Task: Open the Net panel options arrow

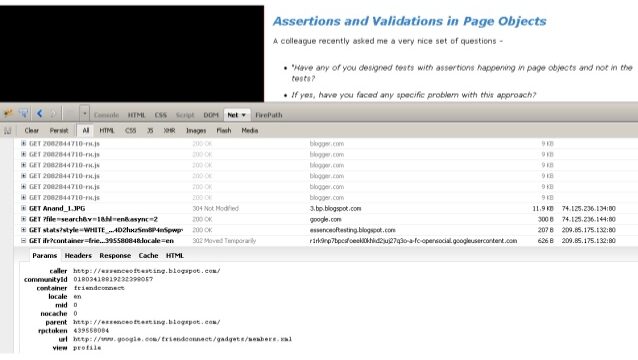Action: pos(244,115)
